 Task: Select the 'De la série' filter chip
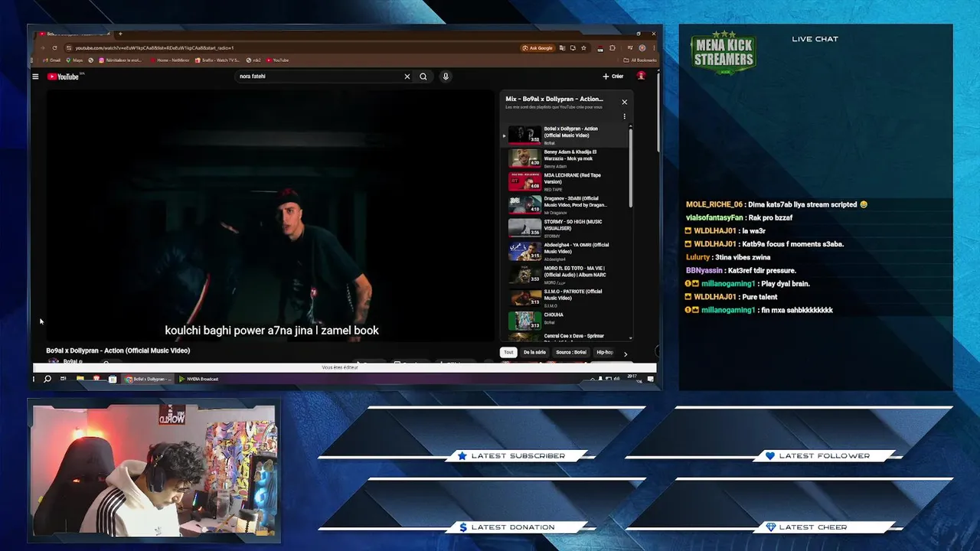tap(534, 352)
